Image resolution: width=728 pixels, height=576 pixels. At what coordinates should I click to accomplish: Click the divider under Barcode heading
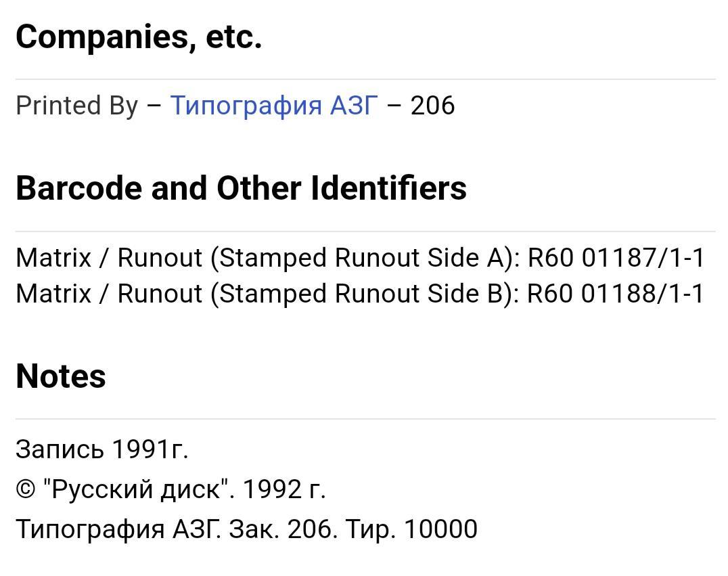click(x=365, y=231)
